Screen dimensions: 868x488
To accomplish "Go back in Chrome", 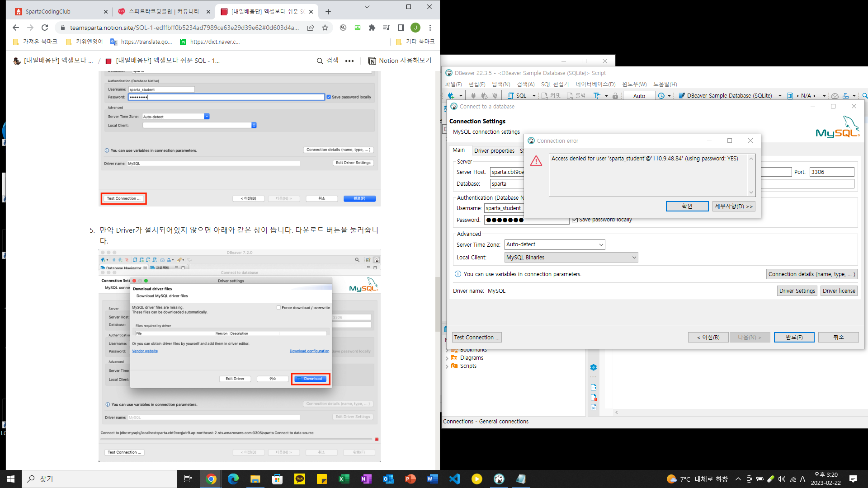I will coord(16,28).
